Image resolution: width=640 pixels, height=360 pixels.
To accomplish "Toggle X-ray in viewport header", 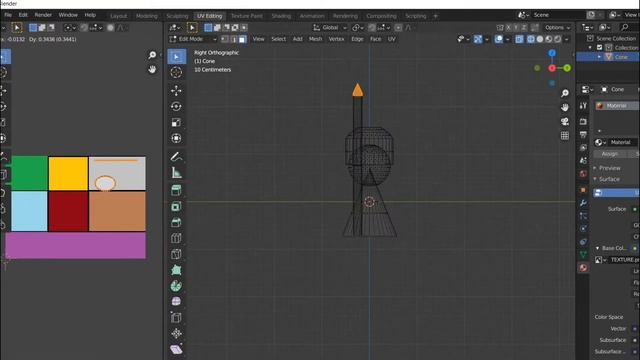I will pyautogui.click(x=519, y=39).
